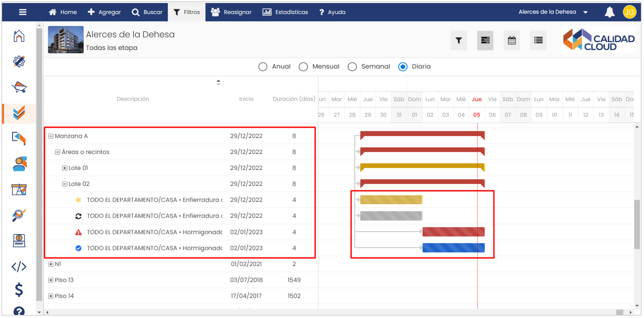Open the Filtros menu tab
The width and height of the screenshot is (644, 318).
[x=187, y=12]
